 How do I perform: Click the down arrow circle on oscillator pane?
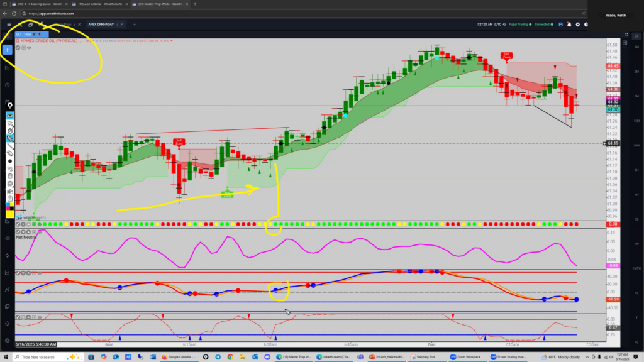pos(23,273)
